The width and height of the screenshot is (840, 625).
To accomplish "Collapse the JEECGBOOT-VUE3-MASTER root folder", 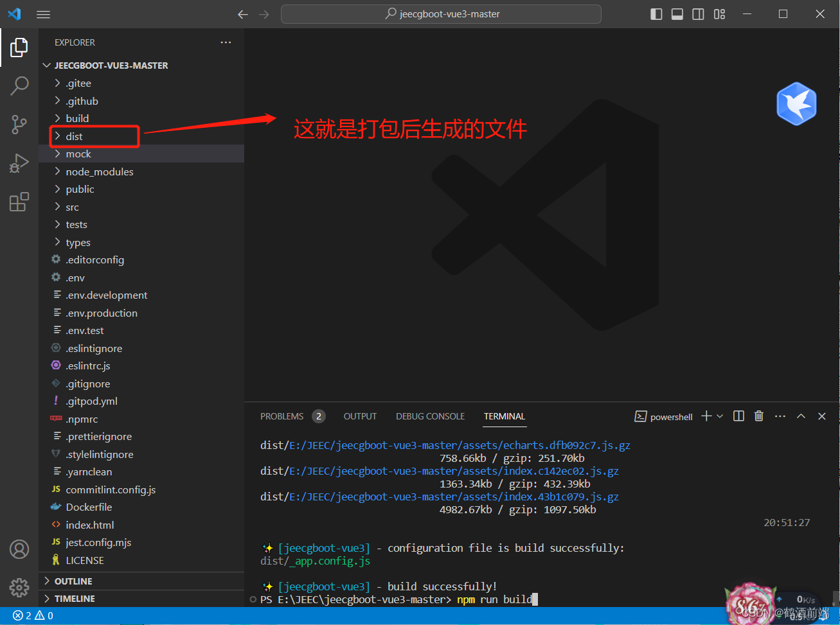I will (x=141, y=66).
